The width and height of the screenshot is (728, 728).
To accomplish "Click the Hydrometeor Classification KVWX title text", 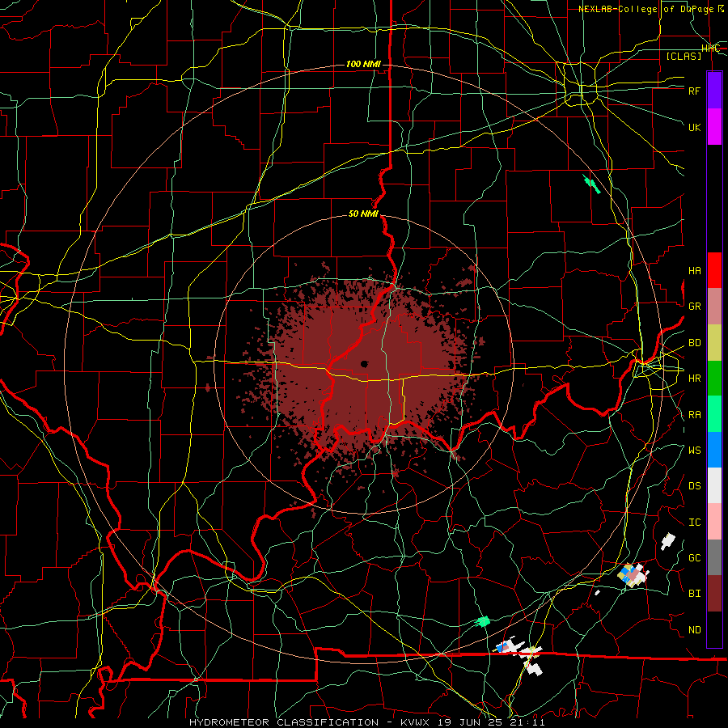I will pos(366,722).
